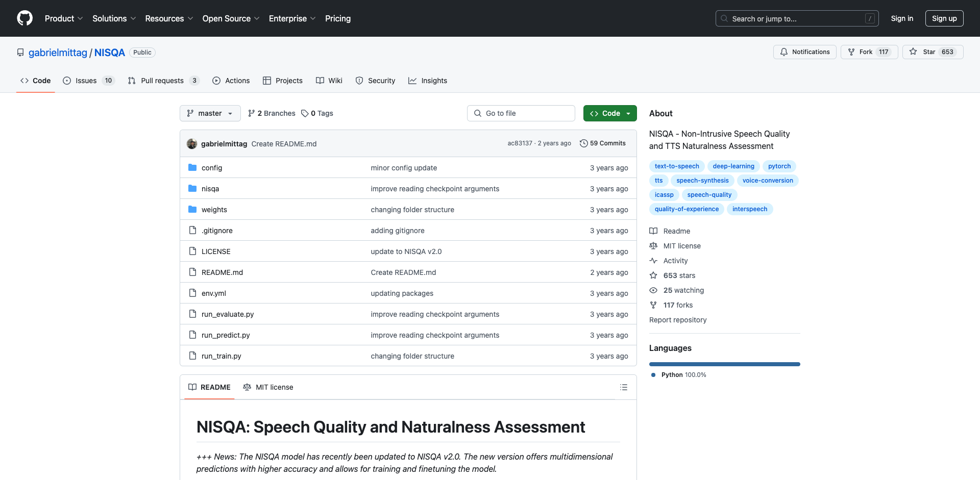Click the Sign up button
The width and height of the screenshot is (980, 480).
tap(944, 18)
